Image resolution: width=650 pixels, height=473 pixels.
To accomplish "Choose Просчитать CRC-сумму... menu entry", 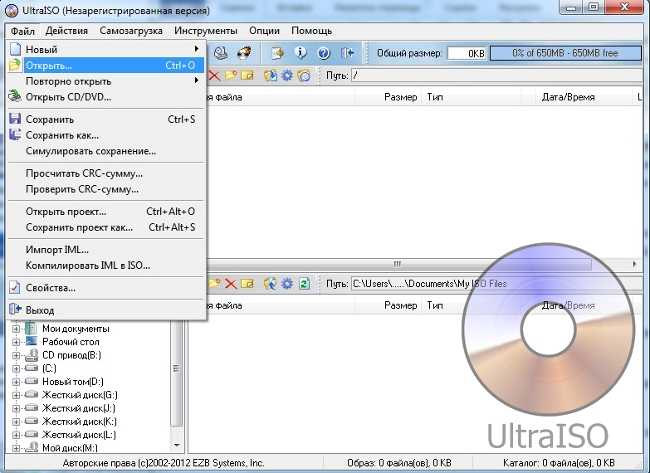I will click(107, 173).
